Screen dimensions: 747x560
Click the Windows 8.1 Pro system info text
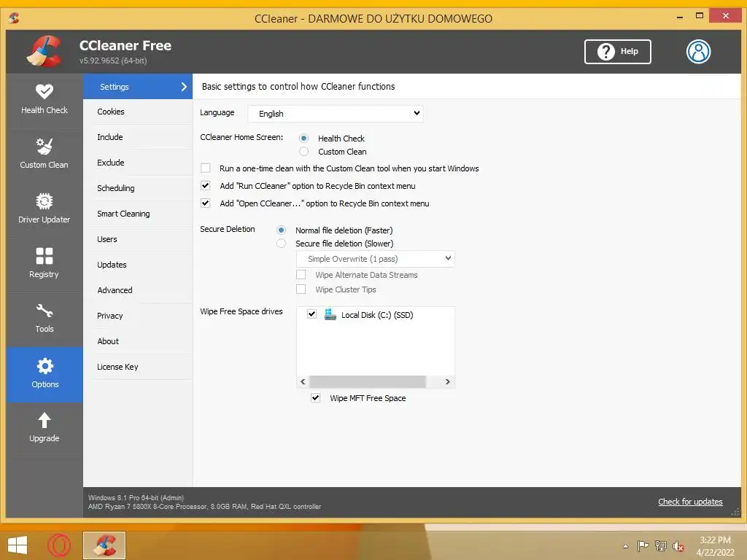coord(136,497)
